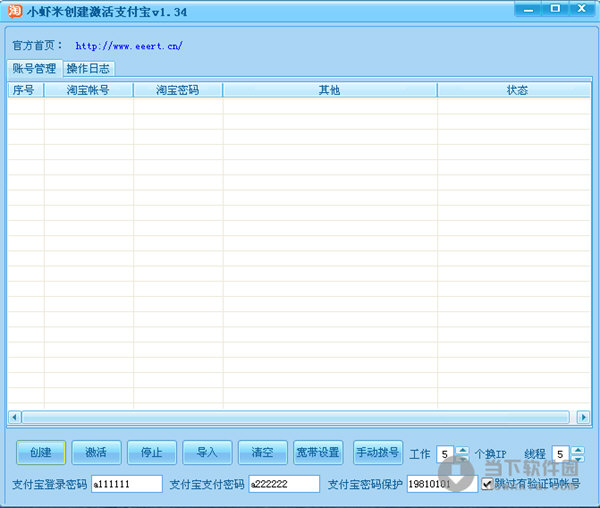The height and width of the screenshot is (508, 600).
Task: Decrease the 线程 thread count
Action: [x=578, y=458]
